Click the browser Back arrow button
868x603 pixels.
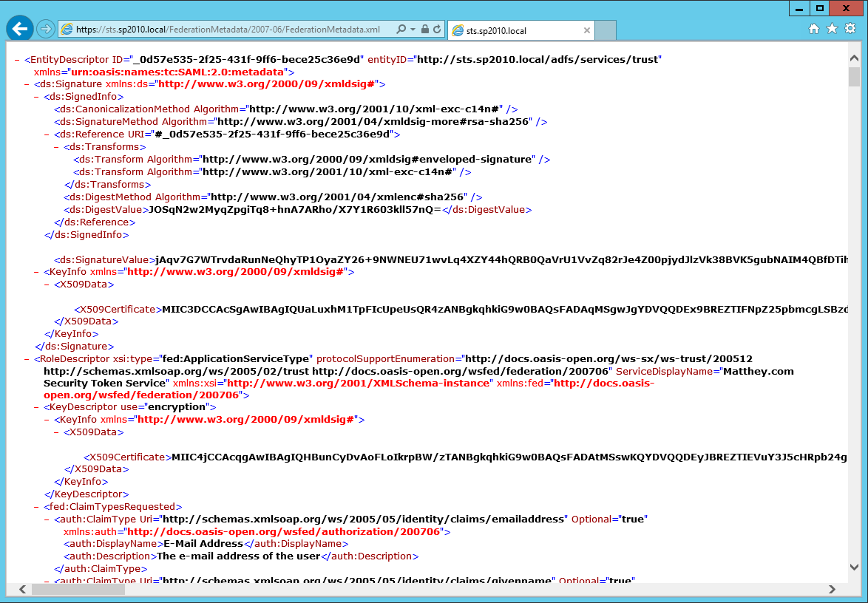point(20,29)
